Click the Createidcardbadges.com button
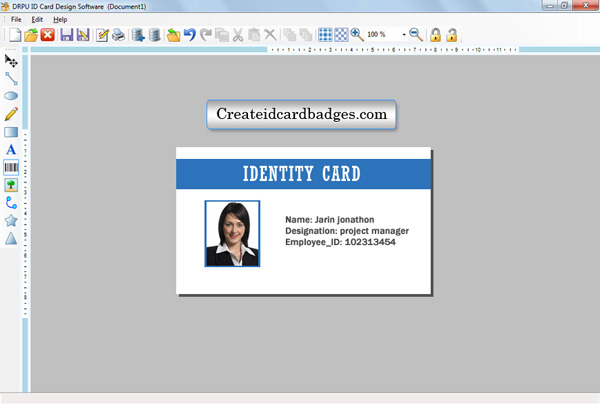Screen dimensions: 600x404 tap(302, 114)
